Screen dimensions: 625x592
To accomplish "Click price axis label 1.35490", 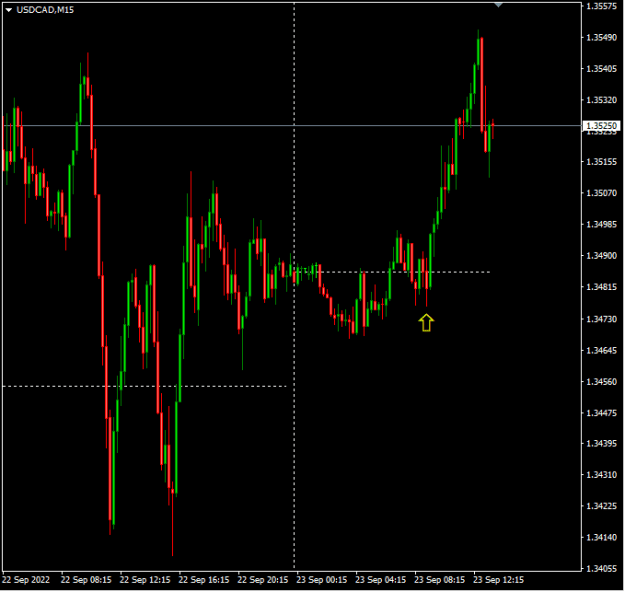I will coord(601,37).
